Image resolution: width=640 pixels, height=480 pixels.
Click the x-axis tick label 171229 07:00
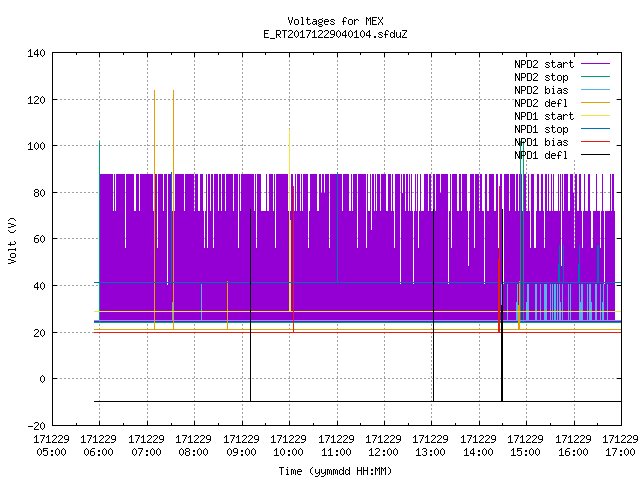147,446
